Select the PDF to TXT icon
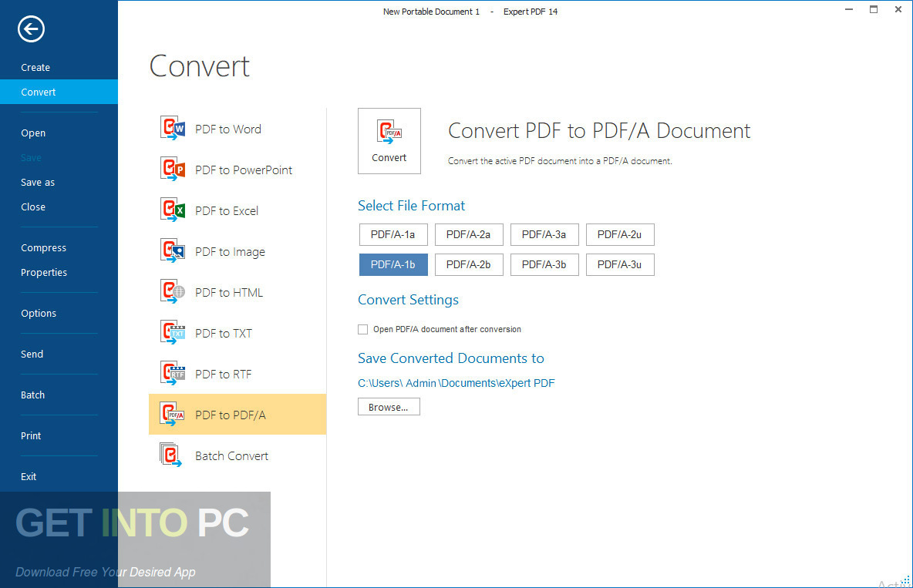This screenshot has width=913, height=588. pos(173,332)
